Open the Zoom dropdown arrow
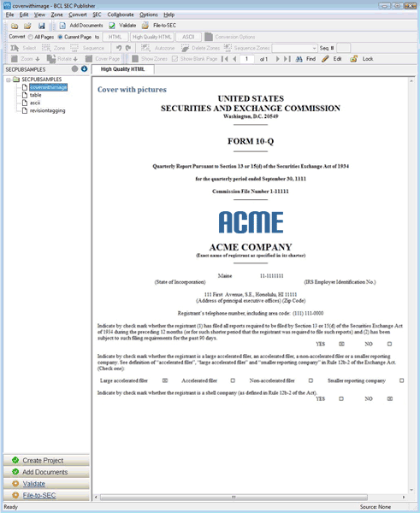This screenshot has width=420, height=513. click(38, 59)
